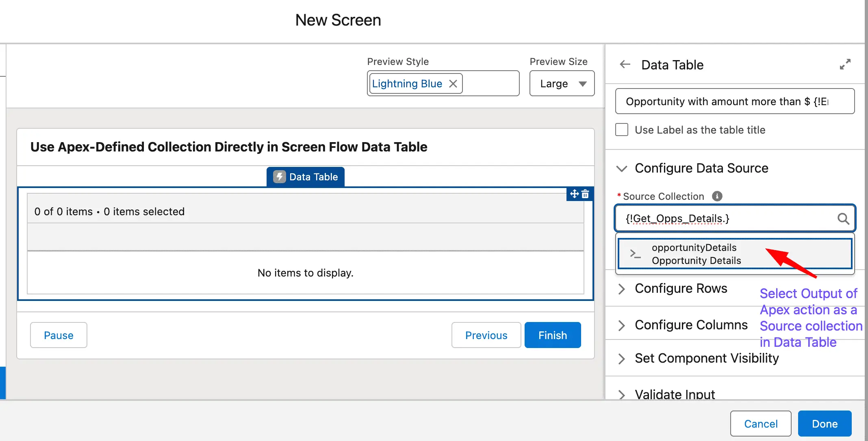Viewport: 868px width, 441px height.
Task: Click Cancel in the footer
Action: tap(761, 424)
